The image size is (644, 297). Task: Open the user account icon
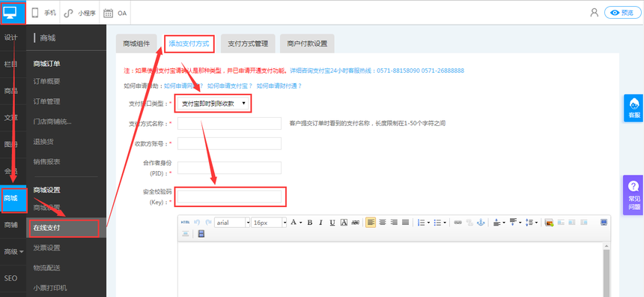pyautogui.click(x=594, y=12)
